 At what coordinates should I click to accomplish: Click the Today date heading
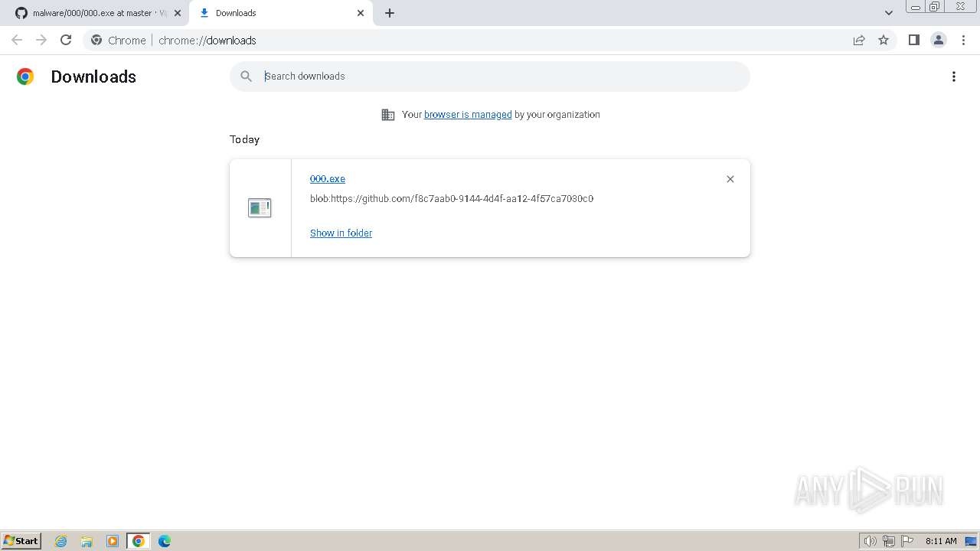[244, 139]
